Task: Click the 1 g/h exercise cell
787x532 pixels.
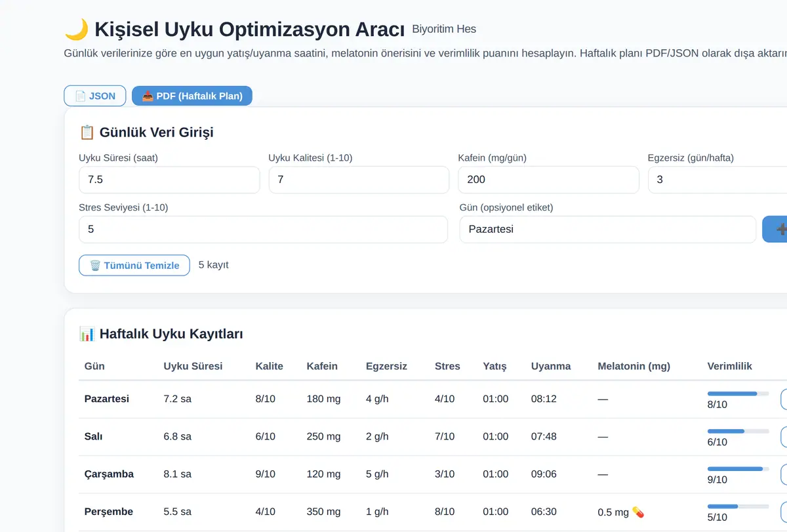Action: point(377,512)
